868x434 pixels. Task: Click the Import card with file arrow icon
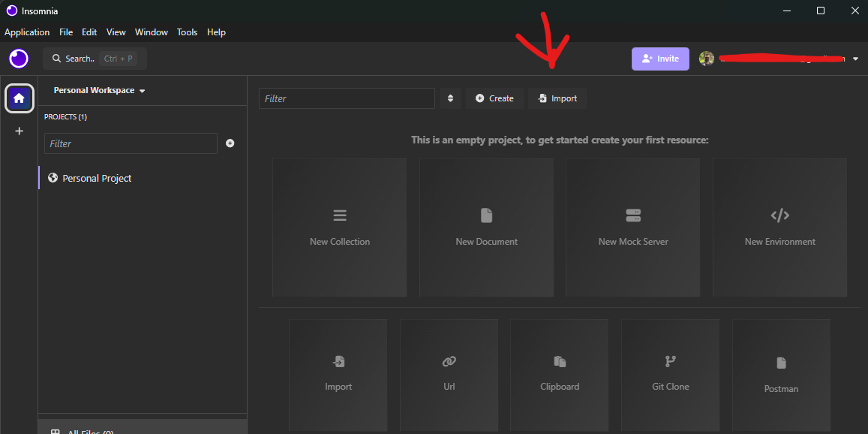click(x=338, y=374)
